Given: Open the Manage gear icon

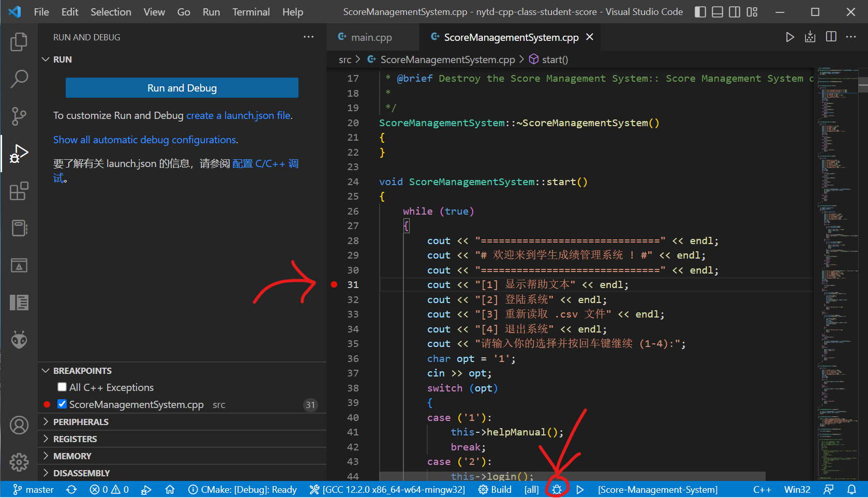Looking at the screenshot, I should click(x=19, y=462).
